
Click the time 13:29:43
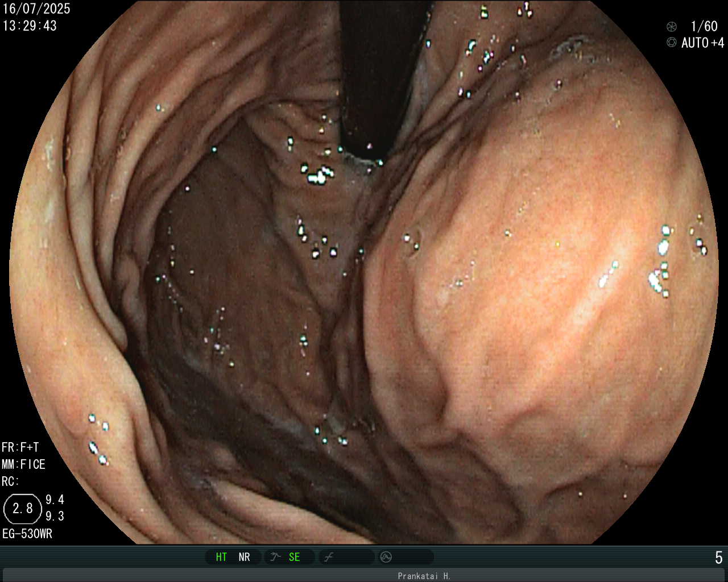click(30, 26)
